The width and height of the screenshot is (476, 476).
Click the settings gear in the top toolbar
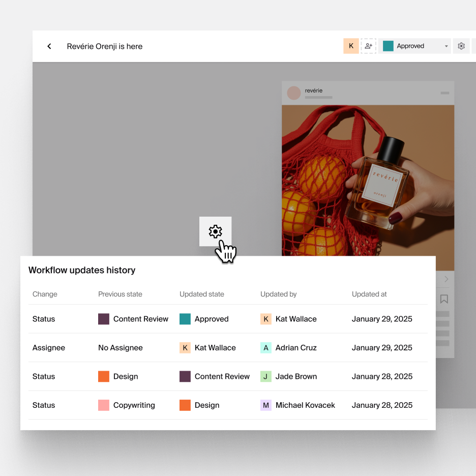pyautogui.click(x=461, y=46)
